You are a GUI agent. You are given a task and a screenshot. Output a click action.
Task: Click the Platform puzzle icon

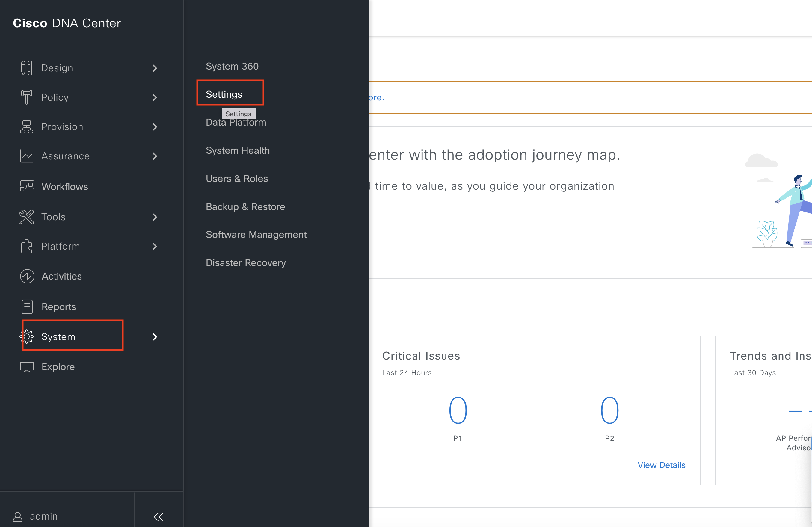27,246
